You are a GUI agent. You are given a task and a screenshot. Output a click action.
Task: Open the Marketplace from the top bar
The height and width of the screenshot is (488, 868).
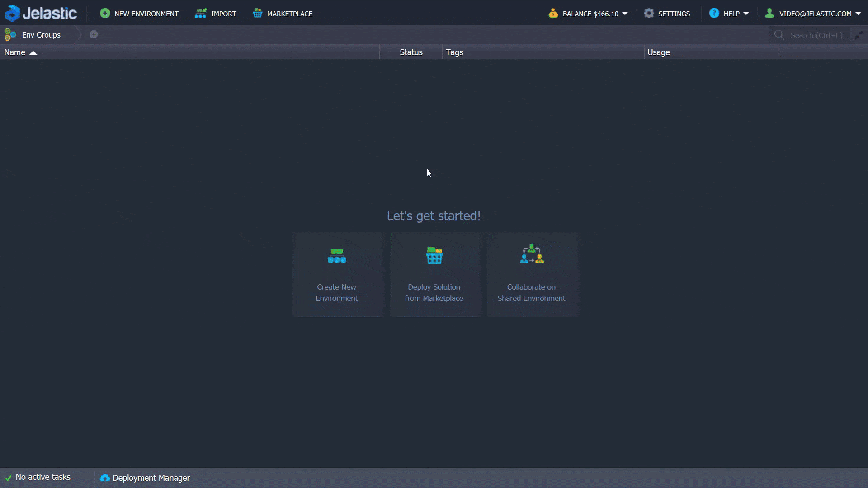tap(283, 14)
